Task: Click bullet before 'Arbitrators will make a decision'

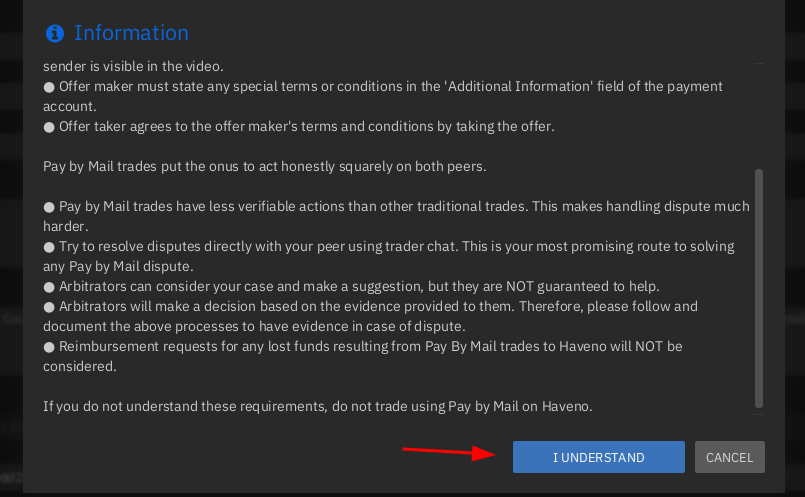Action: point(49,307)
